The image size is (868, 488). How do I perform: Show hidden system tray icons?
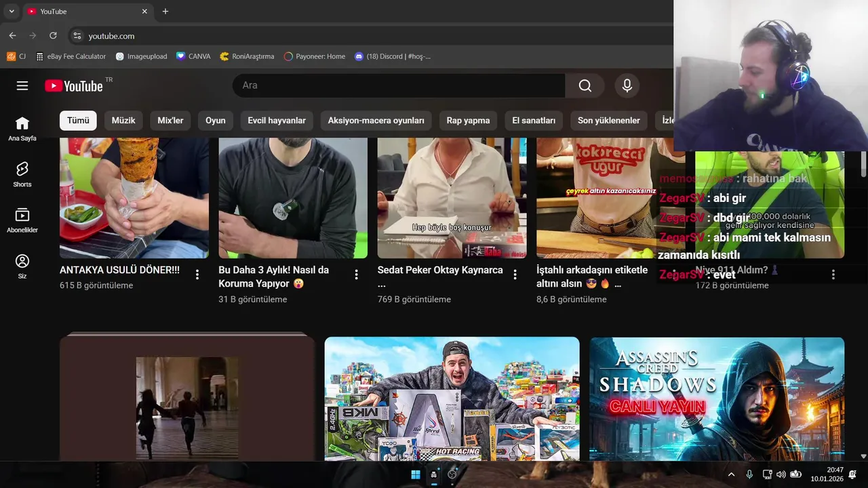click(731, 474)
